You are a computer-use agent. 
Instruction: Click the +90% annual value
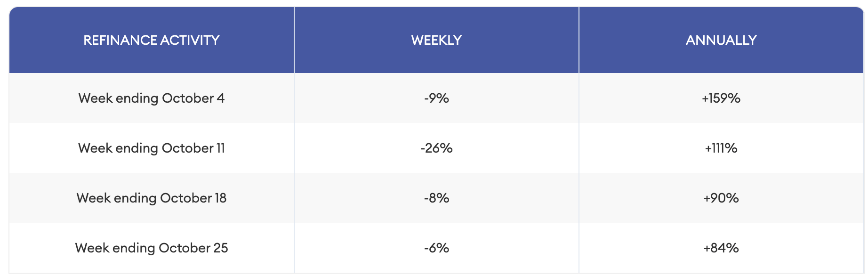click(721, 198)
